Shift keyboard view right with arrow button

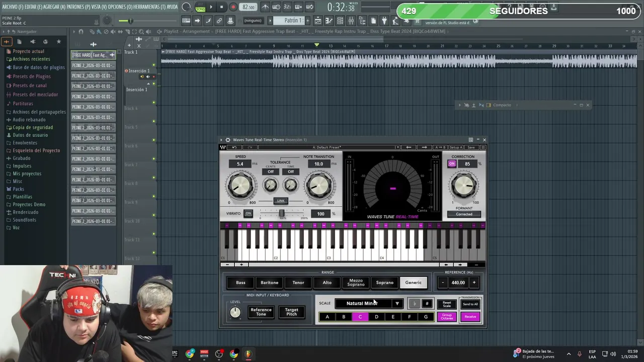coord(460,264)
